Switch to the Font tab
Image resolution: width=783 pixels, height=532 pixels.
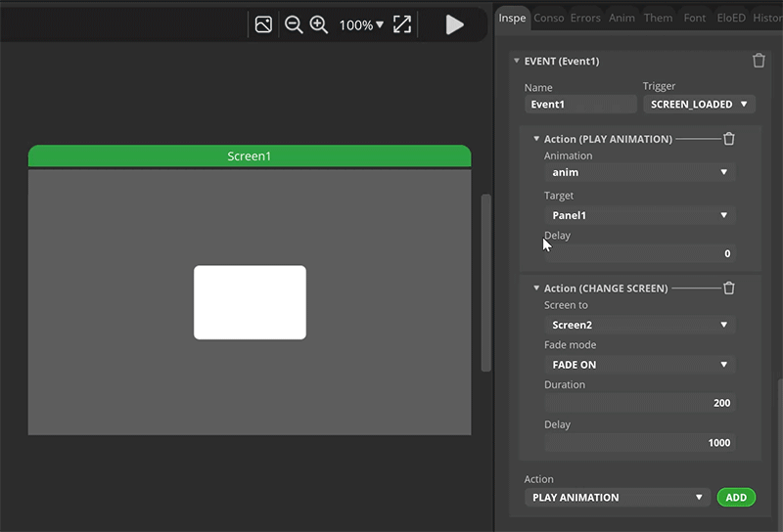[x=694, y=18]
